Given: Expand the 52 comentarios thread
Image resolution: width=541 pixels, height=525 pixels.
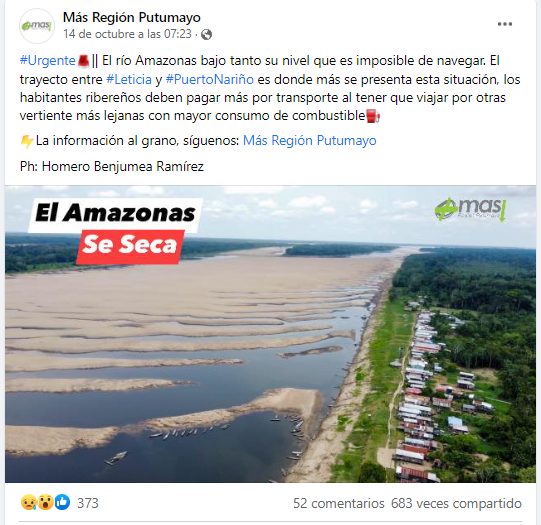Looking at the screenshot, I should [338, 503].
